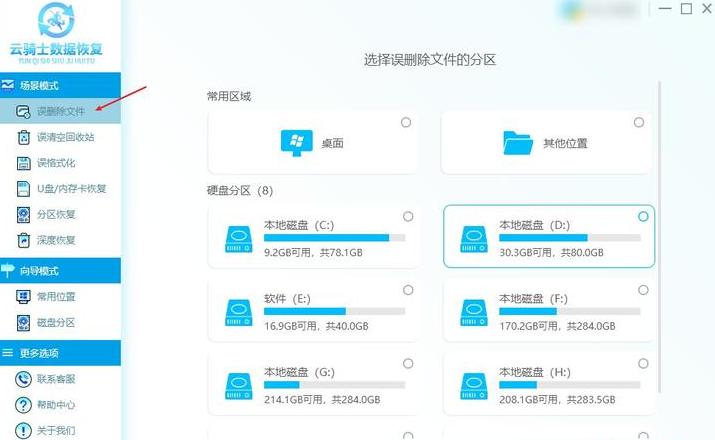The height and width of the screenshot is (440, 715).
Task: Click the 常用位置 monitor icon
Action: (23, 297)
